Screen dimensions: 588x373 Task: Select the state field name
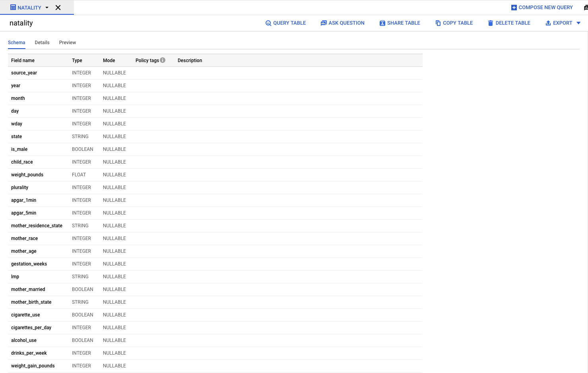tap(16, 137)
